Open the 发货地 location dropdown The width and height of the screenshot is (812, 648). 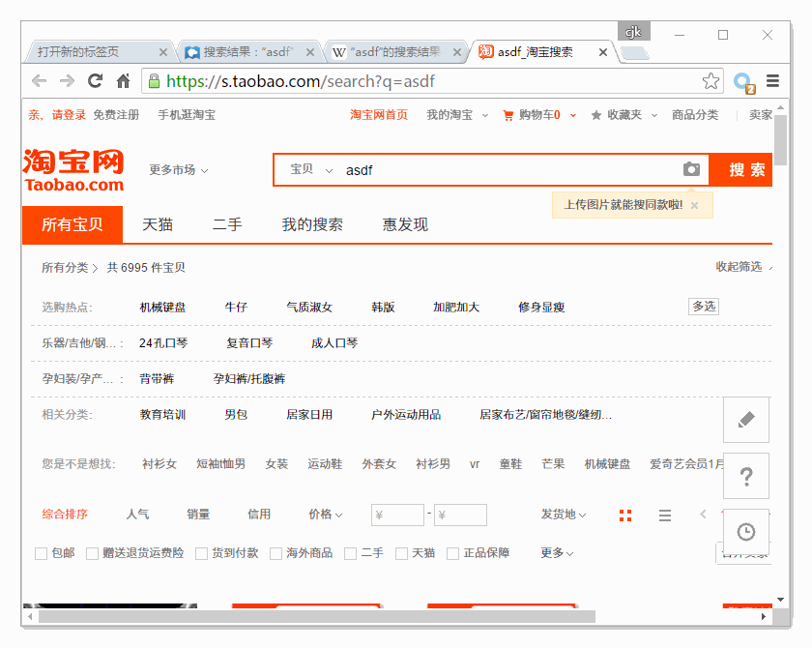coord(564,515)
